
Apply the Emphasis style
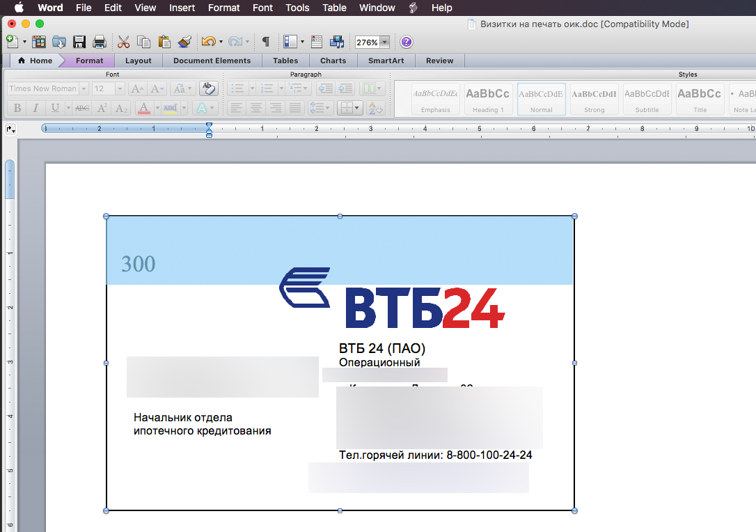[x=435, y=99]
